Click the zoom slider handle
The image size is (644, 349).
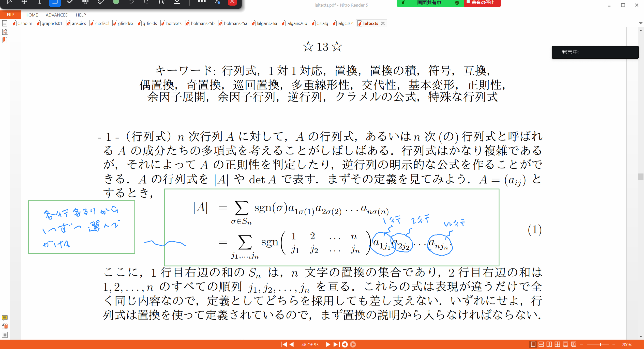pos(600,344)
